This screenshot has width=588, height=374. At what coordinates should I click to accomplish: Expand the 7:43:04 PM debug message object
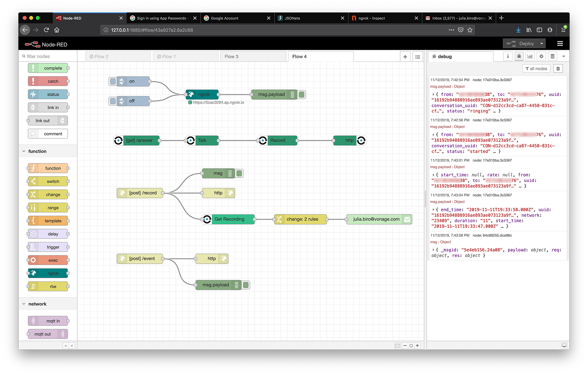click(x=434, y=210)
